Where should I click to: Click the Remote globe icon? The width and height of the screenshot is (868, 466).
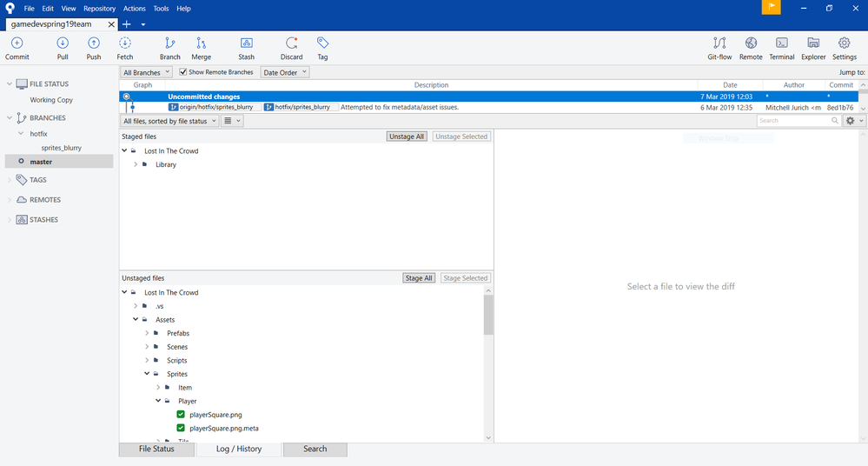[751, 43]
